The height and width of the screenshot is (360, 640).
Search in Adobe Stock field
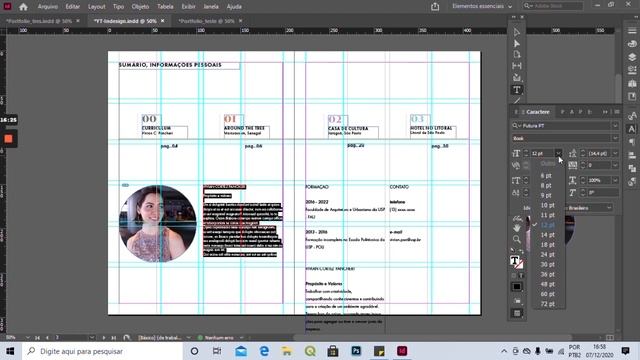[x=553, y=6]
